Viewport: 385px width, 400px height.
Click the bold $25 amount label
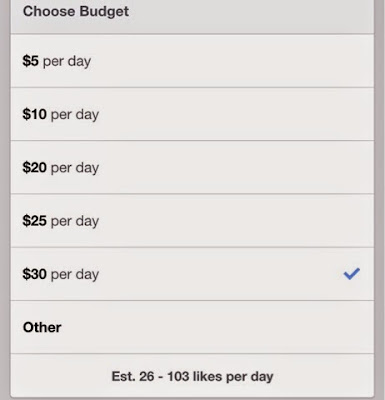click(35, 221)
